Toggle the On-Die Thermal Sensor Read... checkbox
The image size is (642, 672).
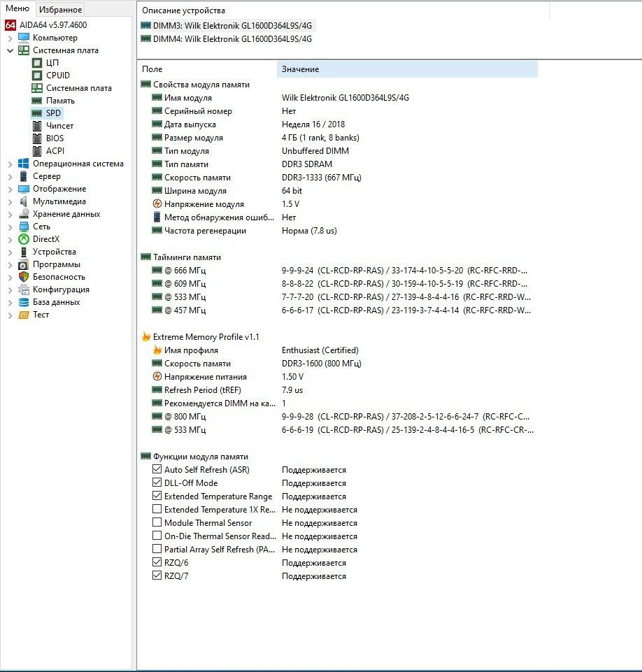[x=157, y=536]
